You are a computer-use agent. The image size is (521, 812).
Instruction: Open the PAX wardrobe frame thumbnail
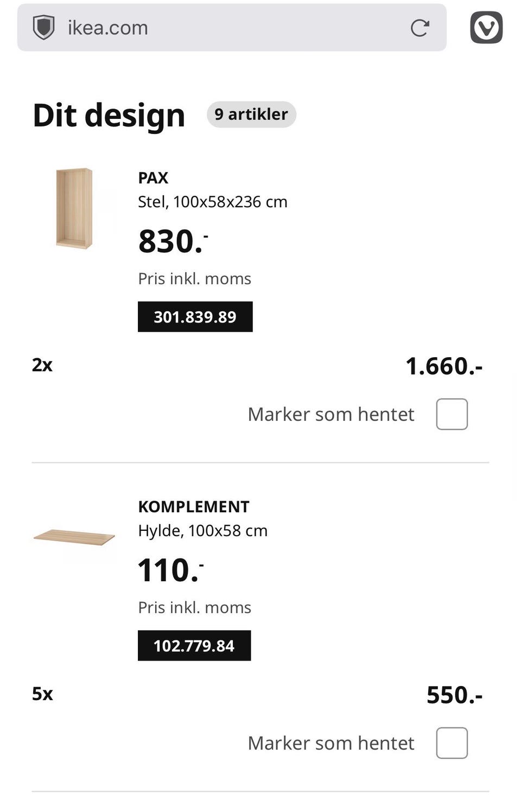click(x=74, y=208)
